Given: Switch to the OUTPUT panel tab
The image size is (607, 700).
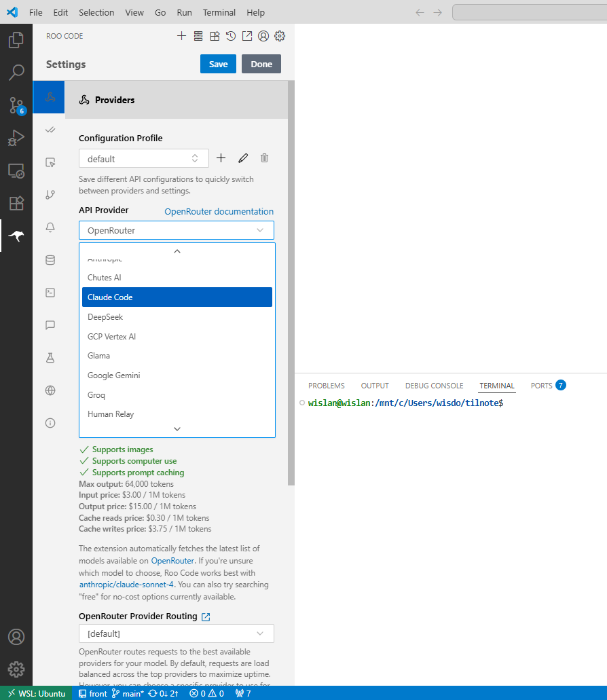Looking at the screenshot, I should pos(375,386).
